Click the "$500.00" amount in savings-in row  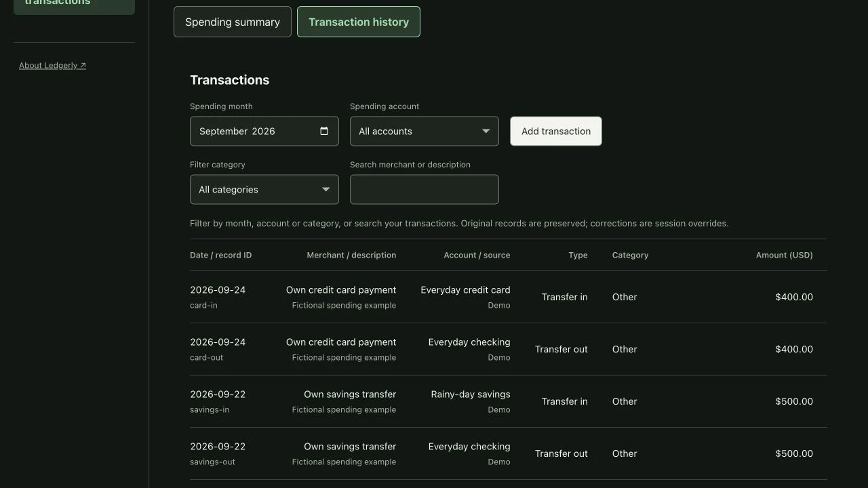pyautogui.click(x=794, y=401)
